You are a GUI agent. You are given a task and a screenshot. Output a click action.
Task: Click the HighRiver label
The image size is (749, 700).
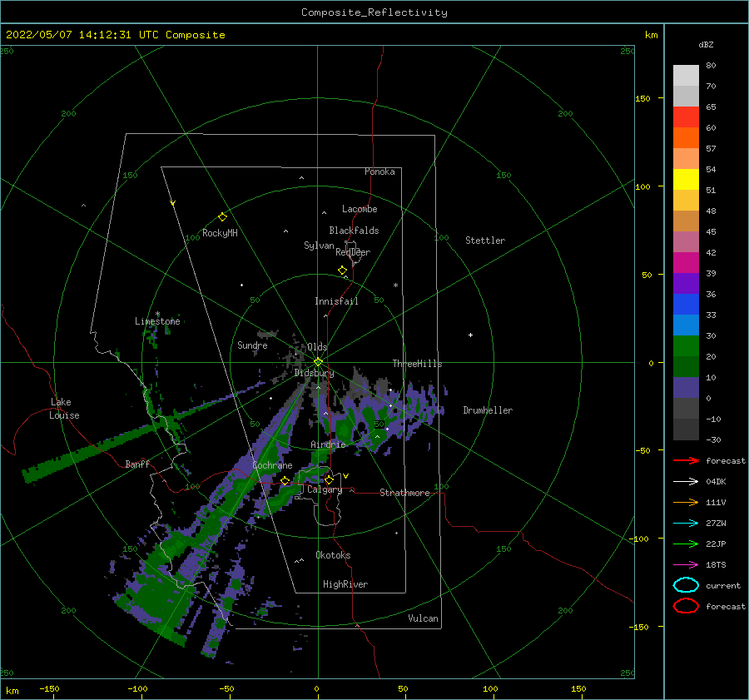pyautogui.click(x=345, y=584)
